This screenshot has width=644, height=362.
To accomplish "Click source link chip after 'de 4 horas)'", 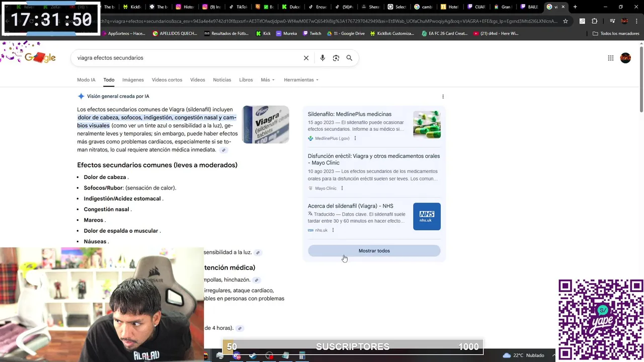I will coord(239,328).
